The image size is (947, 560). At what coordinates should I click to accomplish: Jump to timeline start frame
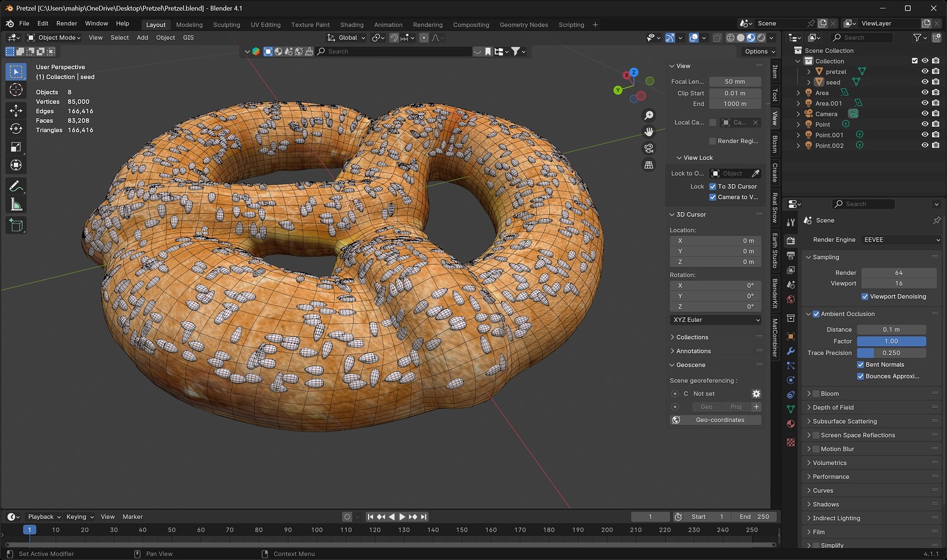click(371, 516)
